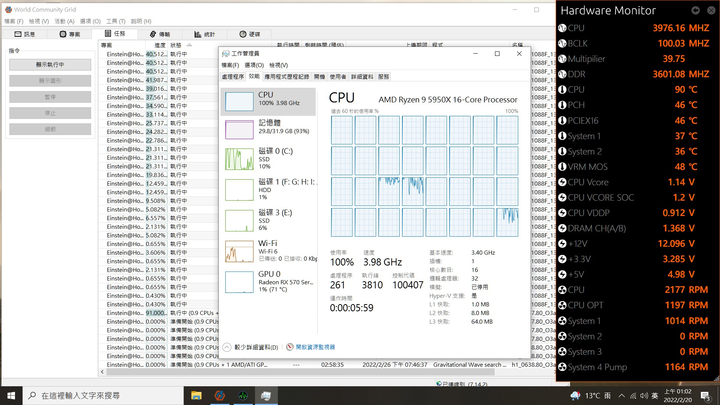This screenshot has height=405, width=720.
Task: Open Task Manager's 選項(O) menu
Action: (x=254, y=65)
